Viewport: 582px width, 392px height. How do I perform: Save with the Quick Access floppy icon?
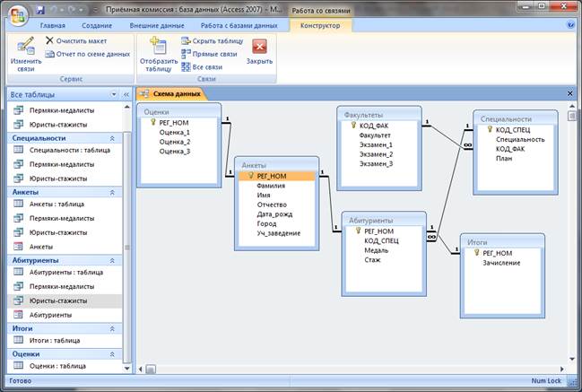40,10
